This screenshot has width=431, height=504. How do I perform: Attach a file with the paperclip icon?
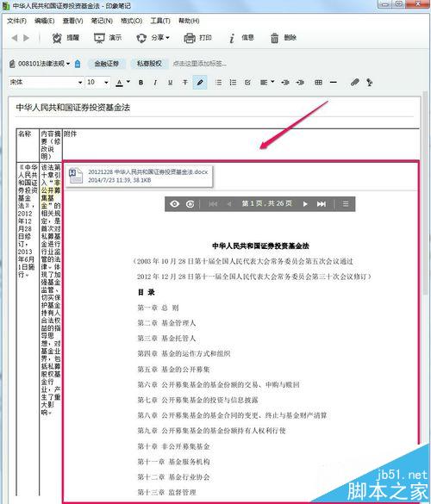pyautogui.click(x=355, y=83)
